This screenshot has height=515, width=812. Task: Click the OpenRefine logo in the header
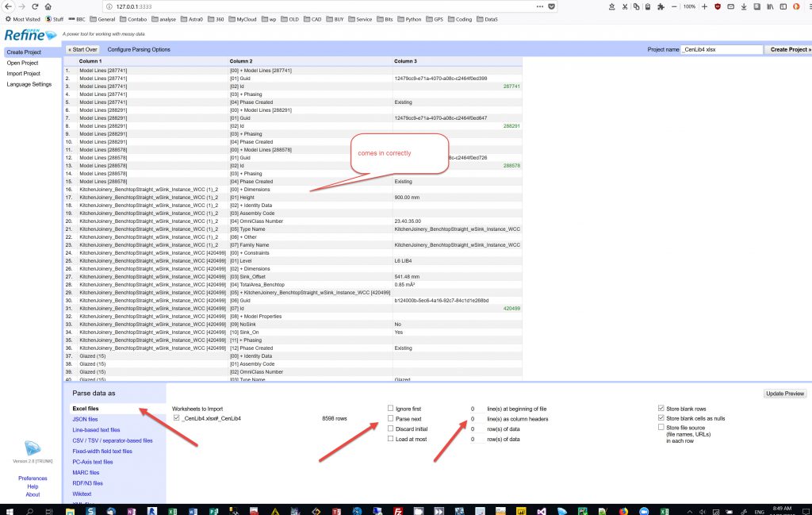(x=29, y=34)
